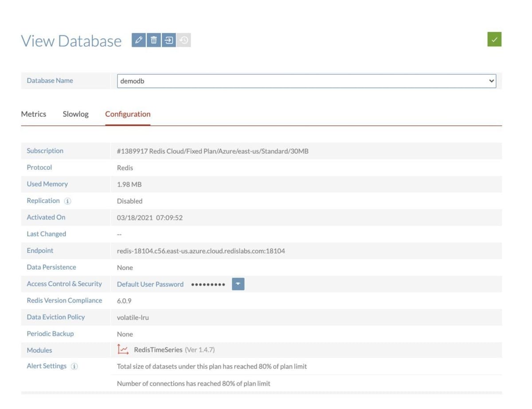Image resolution: width=532 pixels, height=409 pixels.
Task: Toggle visibility of the default user password
Action: pos(238,284)
